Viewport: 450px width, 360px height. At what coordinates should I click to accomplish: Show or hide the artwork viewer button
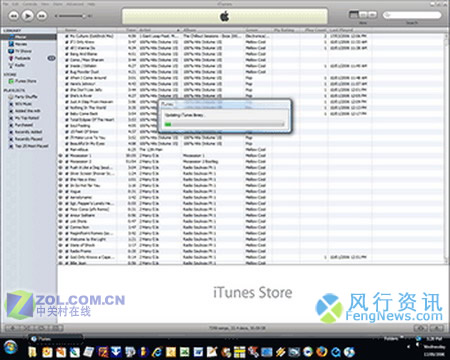point(56,328)
